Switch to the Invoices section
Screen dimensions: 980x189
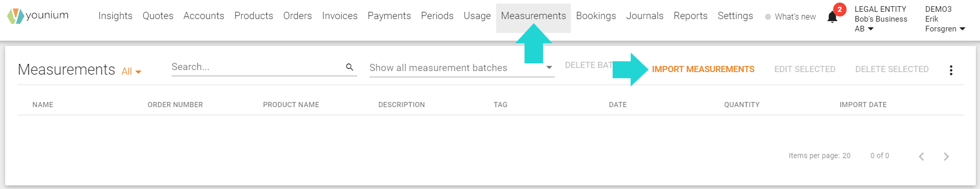pyautogui.click(x=340, y=16)
